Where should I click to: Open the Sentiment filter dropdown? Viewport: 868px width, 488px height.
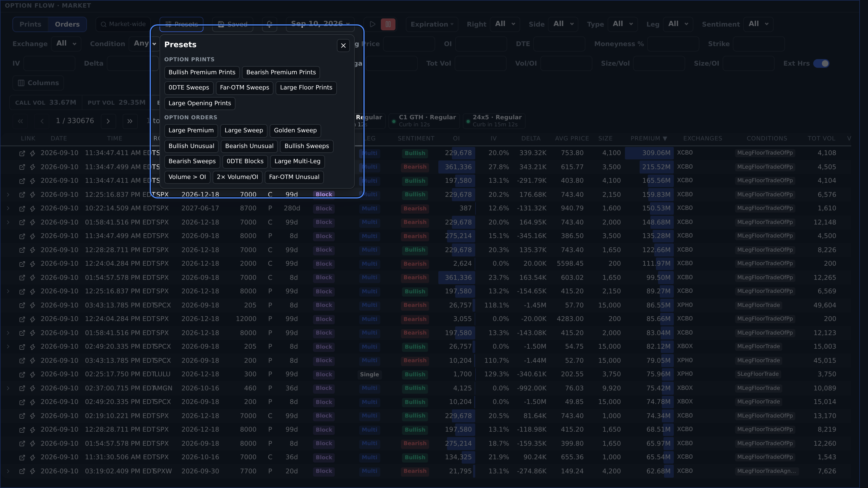(758, 24)
